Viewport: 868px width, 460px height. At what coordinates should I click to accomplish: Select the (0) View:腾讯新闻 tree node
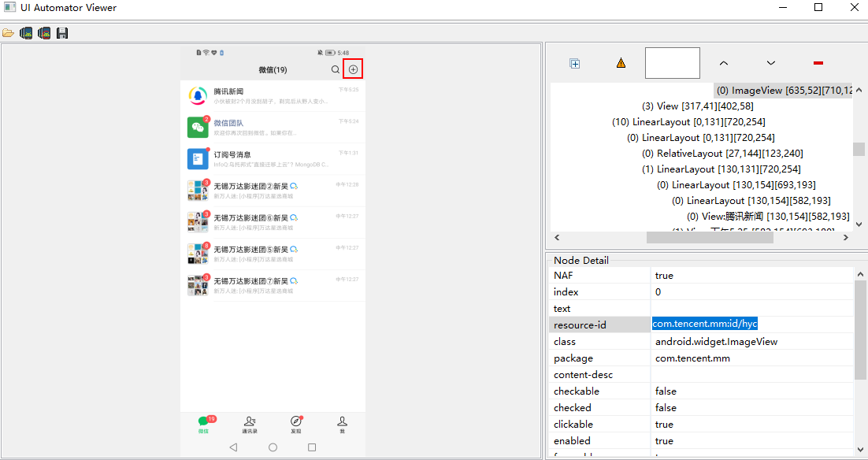[768, 216]
